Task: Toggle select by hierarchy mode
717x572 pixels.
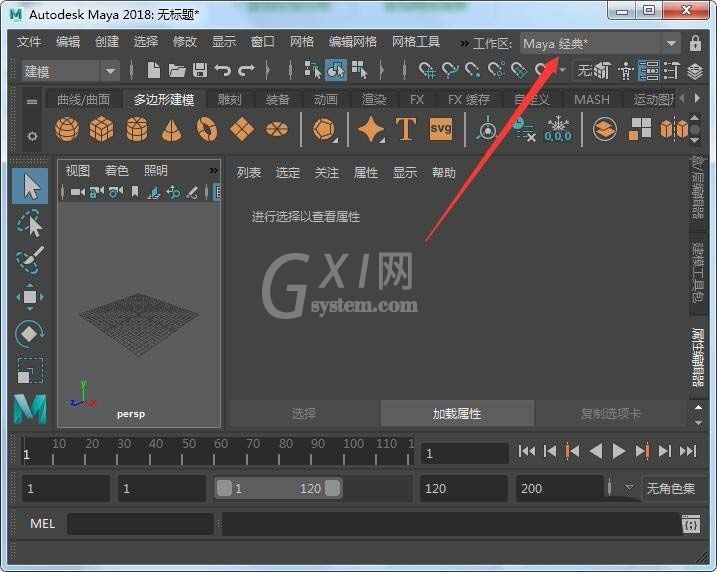Action: click(x=312, y=70)
